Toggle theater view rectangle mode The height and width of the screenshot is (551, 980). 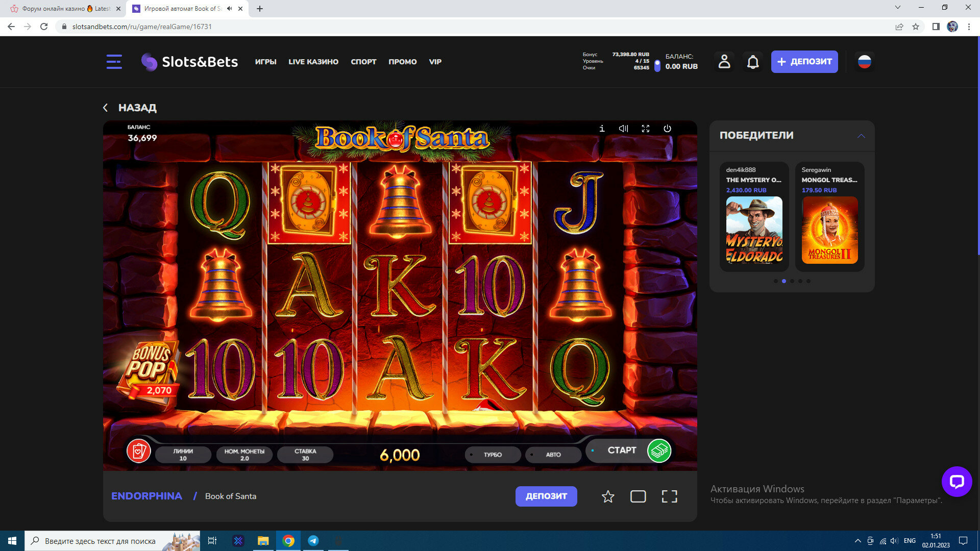coord(638,496)
